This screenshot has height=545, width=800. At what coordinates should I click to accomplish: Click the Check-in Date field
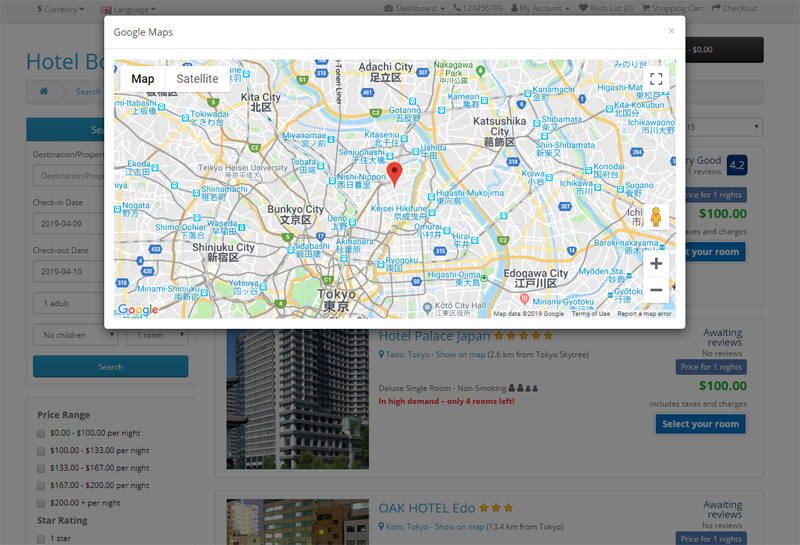(x=69, y=224)
